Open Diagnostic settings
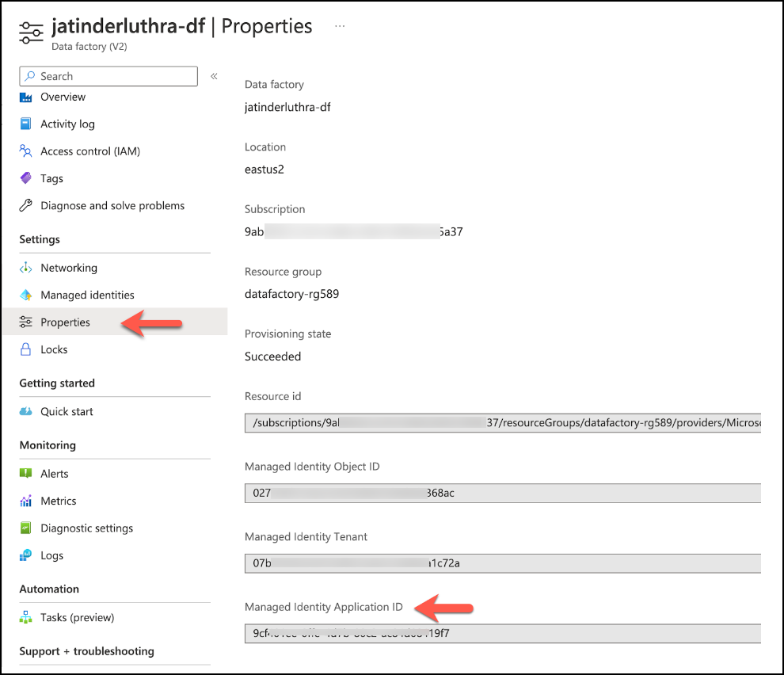784x675 pixels. 86,528
